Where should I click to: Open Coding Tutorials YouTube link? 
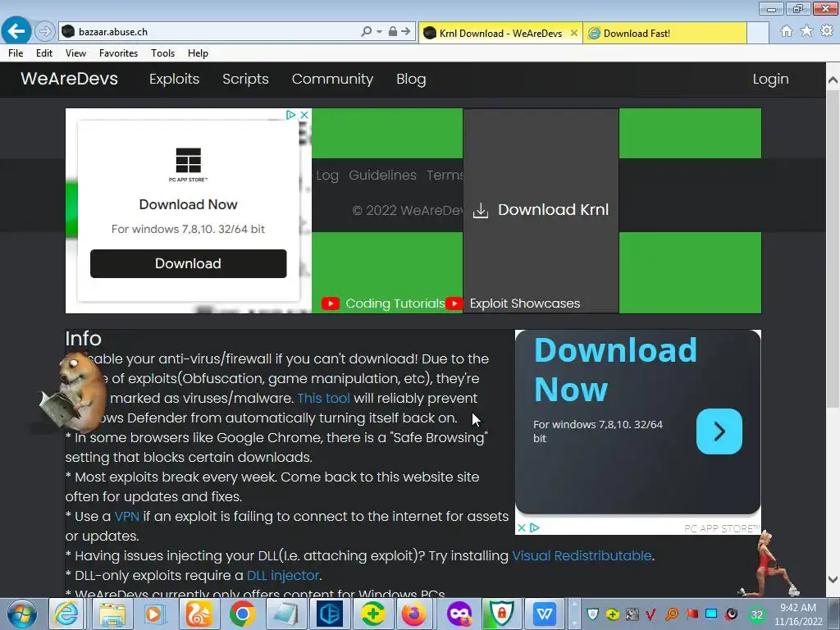click(383, 304)
